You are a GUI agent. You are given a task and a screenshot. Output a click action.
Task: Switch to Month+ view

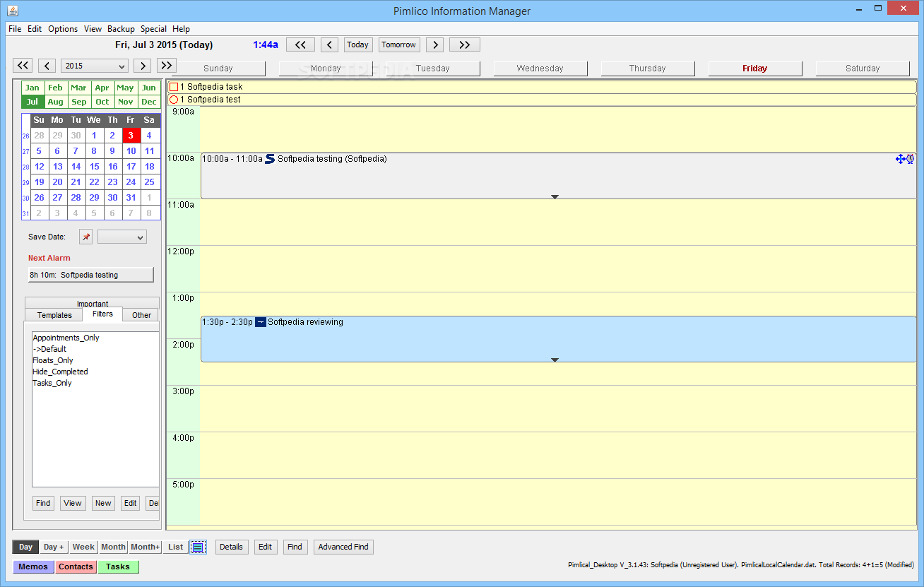(145, 547)
